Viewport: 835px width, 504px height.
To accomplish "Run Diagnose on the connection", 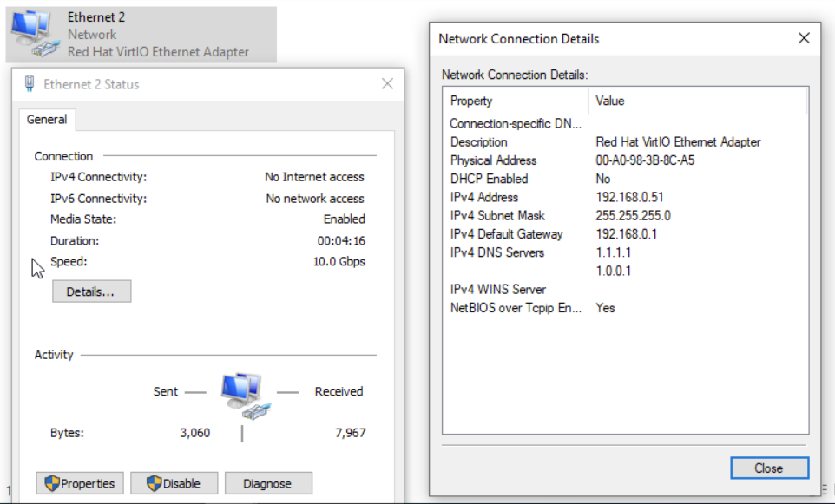I will pos(268,483).
